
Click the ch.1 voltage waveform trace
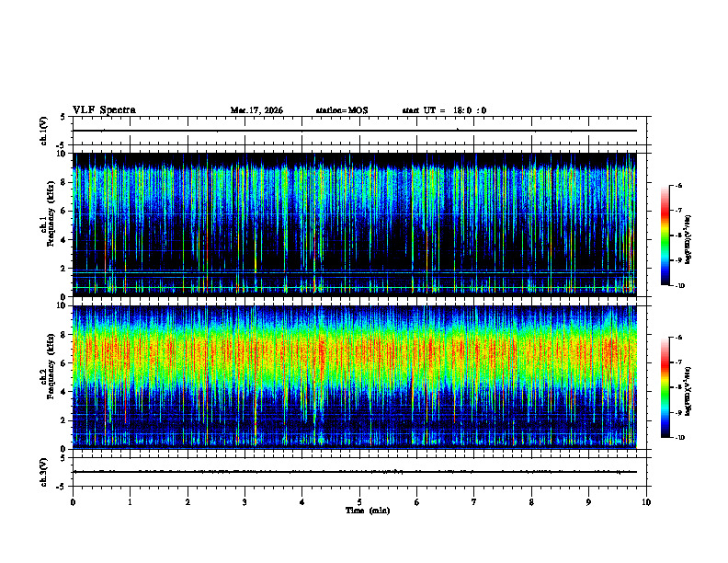[x=355, y=131]
